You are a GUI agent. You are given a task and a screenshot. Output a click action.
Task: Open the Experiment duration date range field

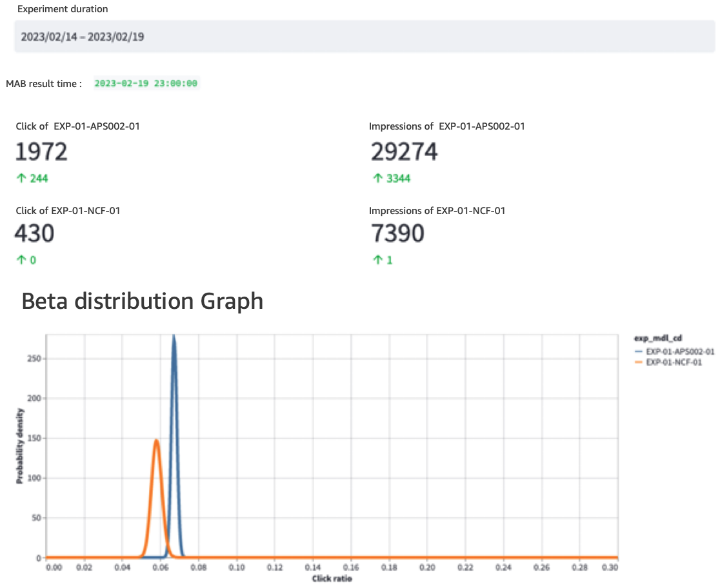[x=365, y=36]
